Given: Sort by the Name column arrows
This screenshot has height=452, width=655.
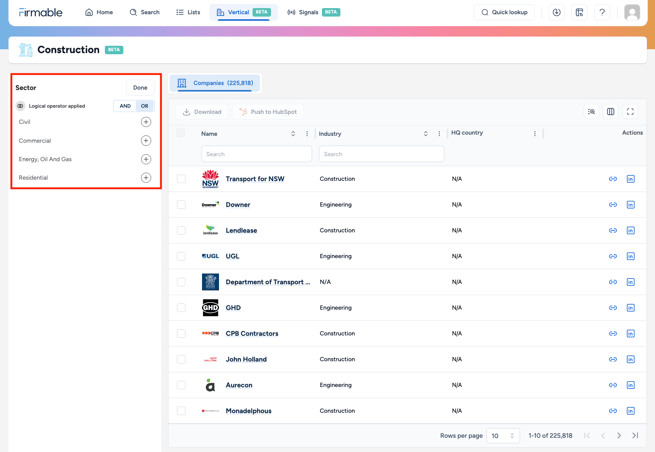Looking at the screenshot, I should pyautogui.click(x=293, y=134).
